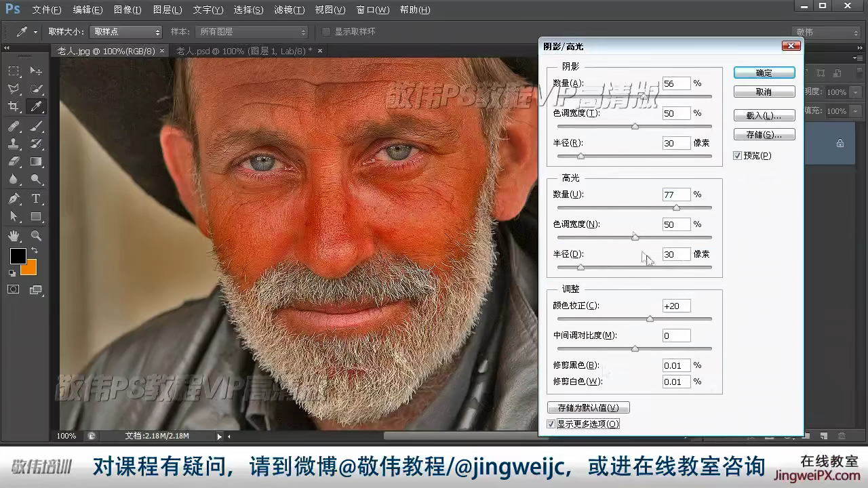The width and height of the screenshot is (868, 488).
Task: Open the 取样大小 dropdown
Action: [126, 32]
